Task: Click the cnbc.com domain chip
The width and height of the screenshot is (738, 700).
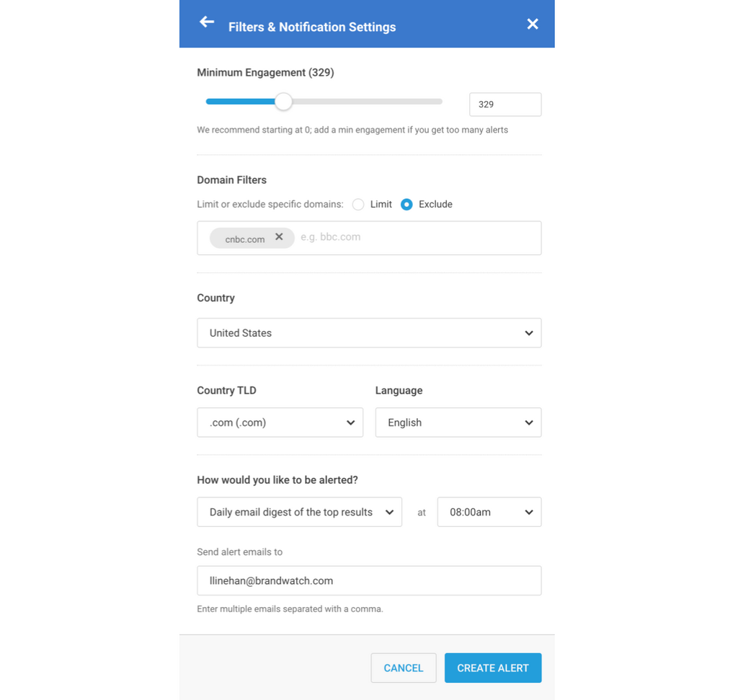Action: (x=244, y=239)
